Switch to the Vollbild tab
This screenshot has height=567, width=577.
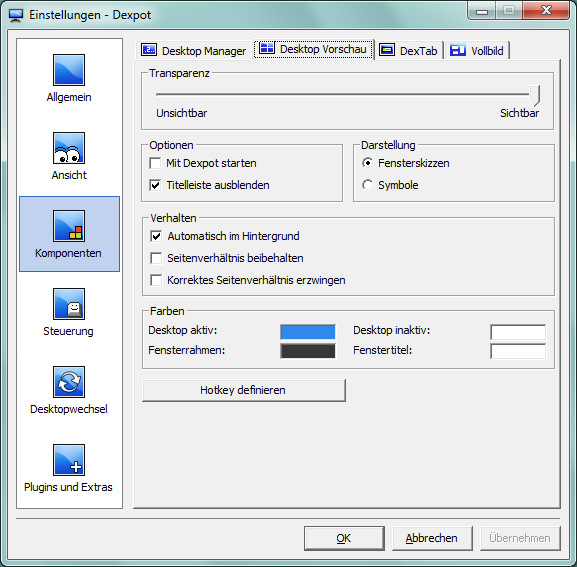tap(477, 50)
